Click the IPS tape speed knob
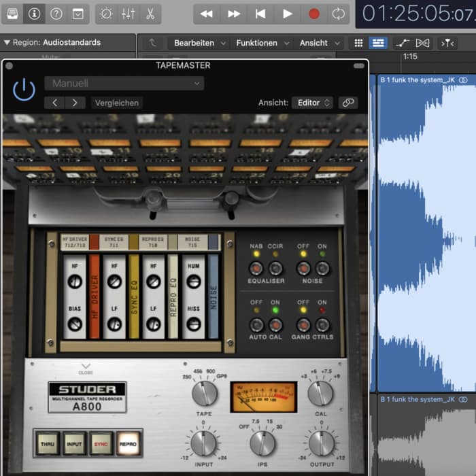476x476 pixels. (x=262, y=444)
